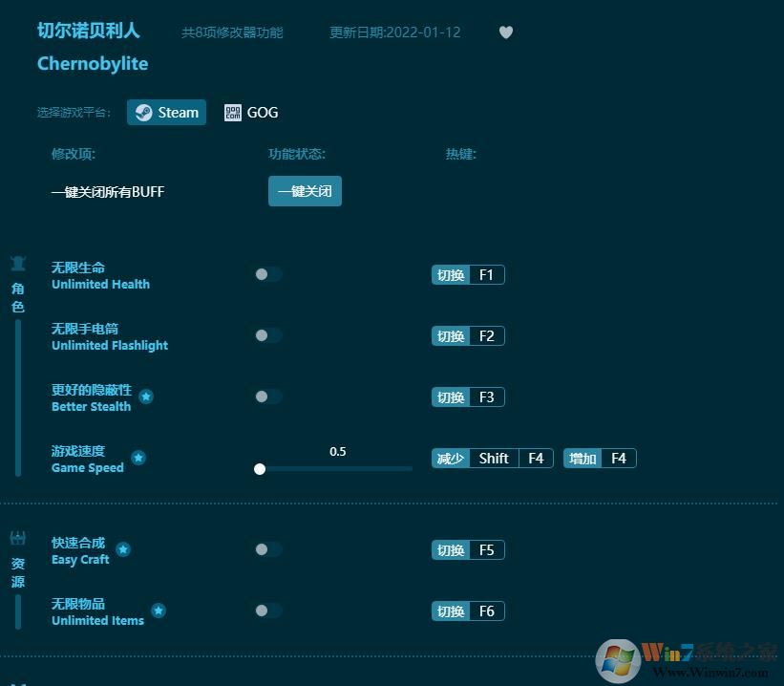Screen dimensions: 784x686
Task: Select the character (角色) category icon in sidebar
Action: tap(17, 263)
